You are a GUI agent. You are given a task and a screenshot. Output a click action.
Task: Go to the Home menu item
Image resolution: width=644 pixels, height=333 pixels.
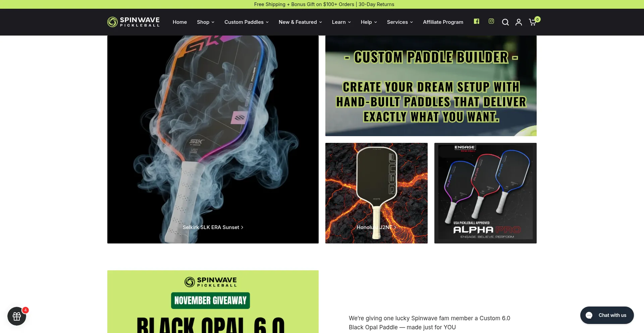click(x=179, y=22)
